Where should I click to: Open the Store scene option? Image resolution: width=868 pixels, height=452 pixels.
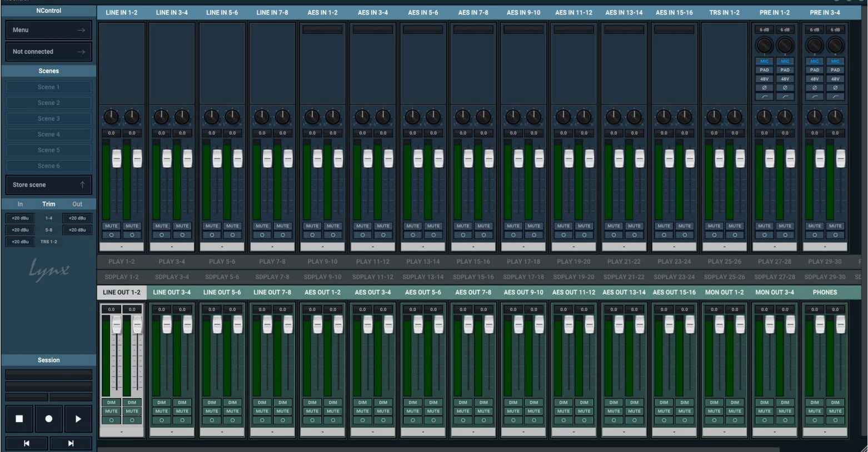[49, 185]
